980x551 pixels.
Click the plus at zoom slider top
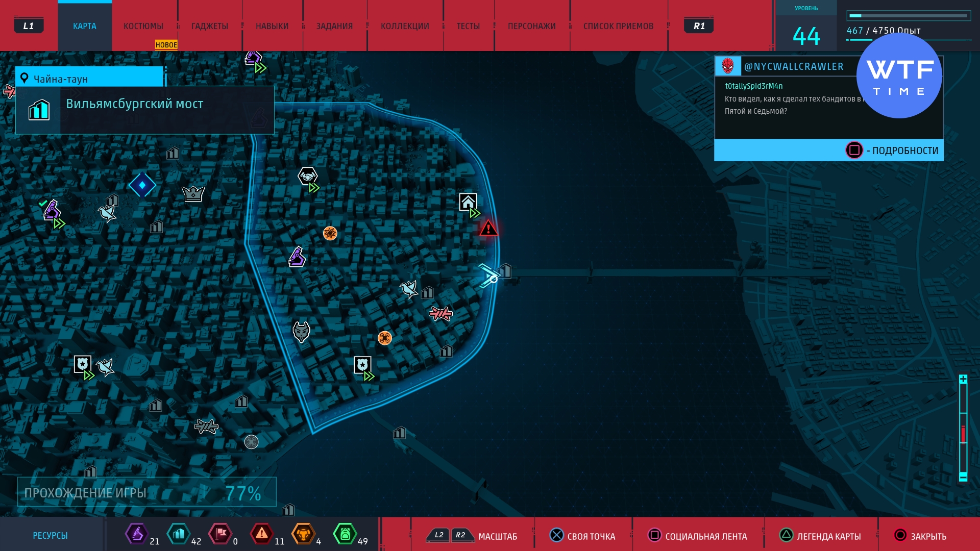point(963,379)
